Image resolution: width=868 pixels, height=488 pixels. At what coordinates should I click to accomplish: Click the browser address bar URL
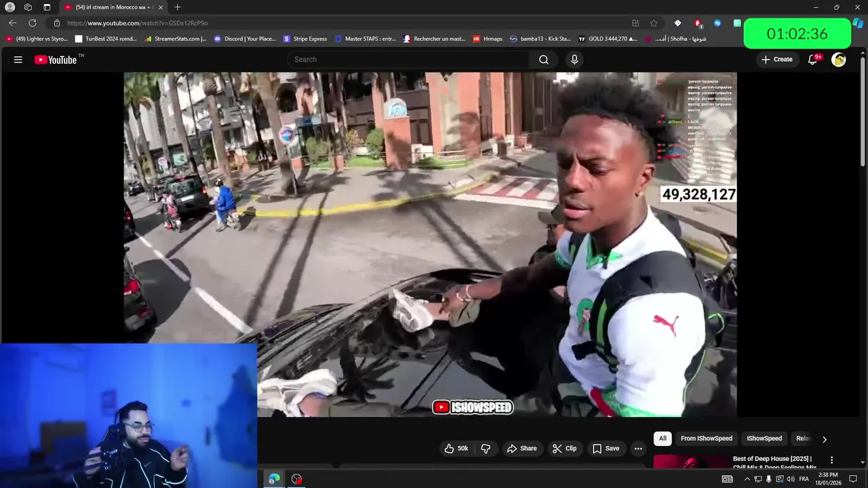(x=138, y=23)
